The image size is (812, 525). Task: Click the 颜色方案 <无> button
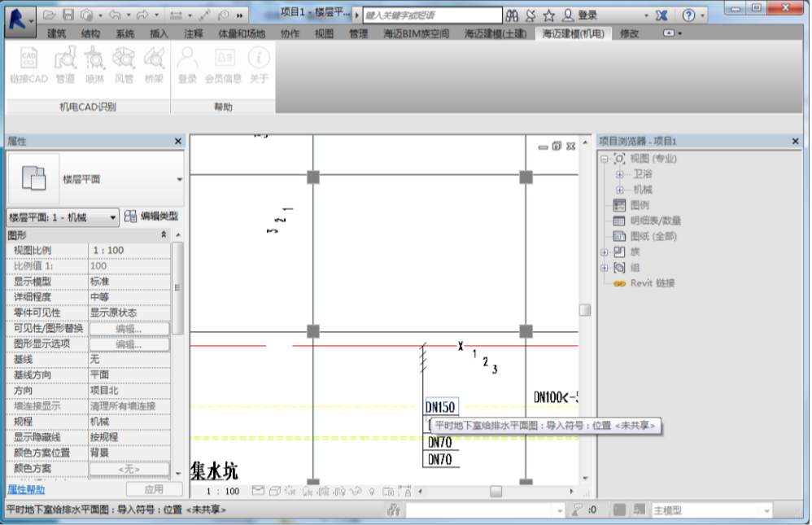pyautogui.click(x=129, y=469)
